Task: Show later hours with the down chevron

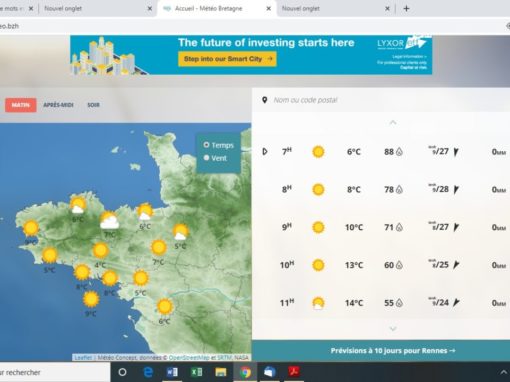Action: pyautogui.click(x=393, y=329)
